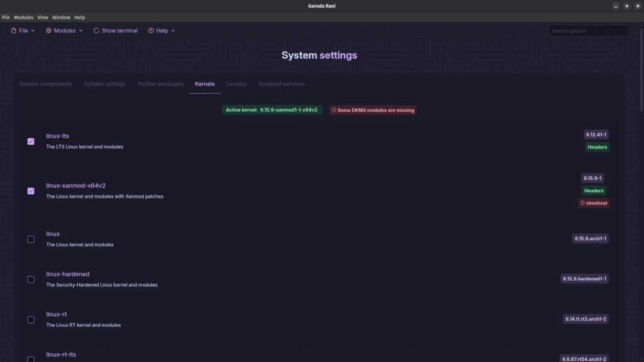
Task: Focus the Search options input field
Action: pyautogui.click(x=589, y=31)
